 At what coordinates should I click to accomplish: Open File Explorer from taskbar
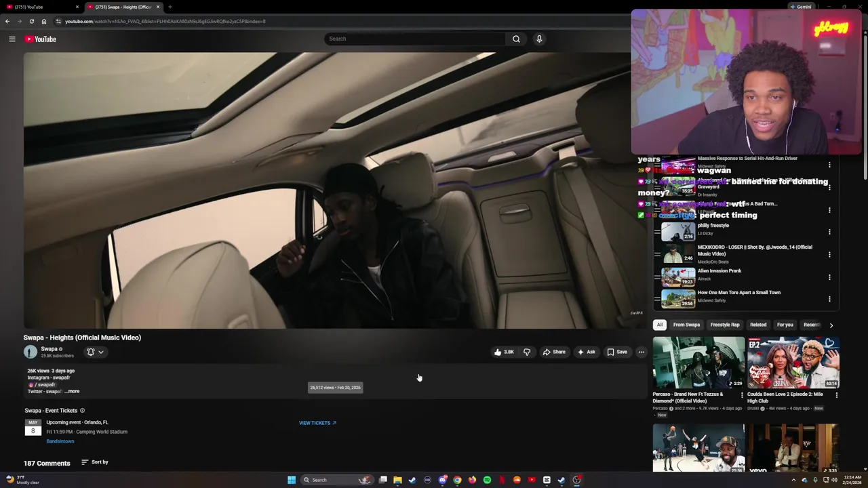[x=397, y=480]
